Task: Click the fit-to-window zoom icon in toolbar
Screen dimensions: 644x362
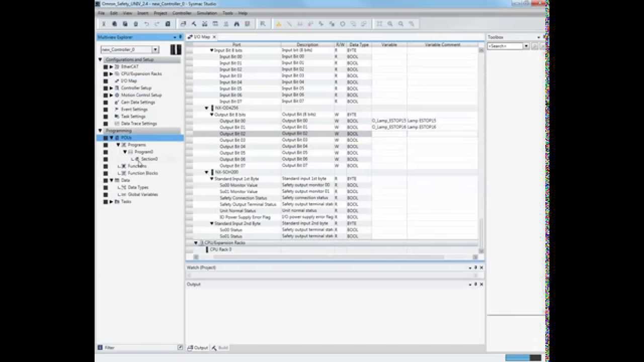Action: click(379, 24)
